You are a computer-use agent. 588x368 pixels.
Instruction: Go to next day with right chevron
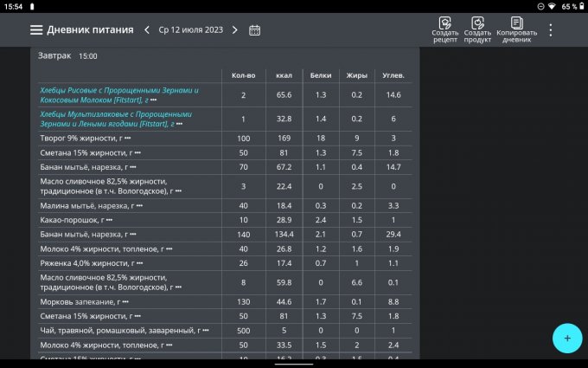click(x=233, y=29)
